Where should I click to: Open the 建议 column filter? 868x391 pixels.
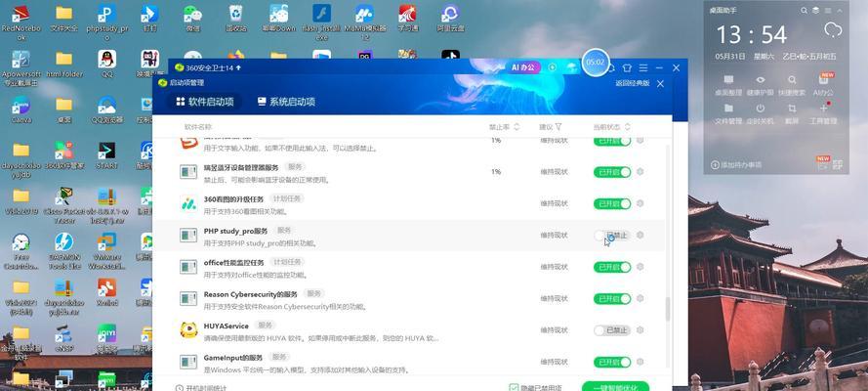pyautogui.click(x=558, y=127)
